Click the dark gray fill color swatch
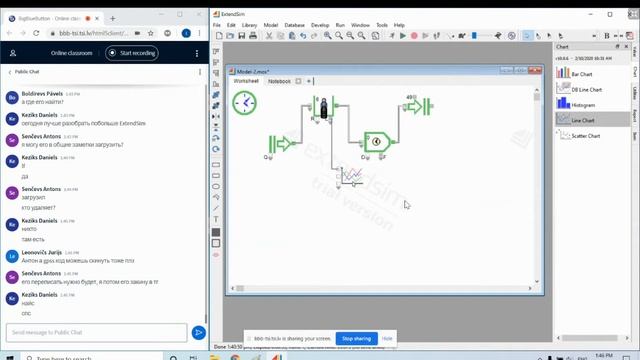The width and height of the screenshot is (640, 360). [216, 232]
